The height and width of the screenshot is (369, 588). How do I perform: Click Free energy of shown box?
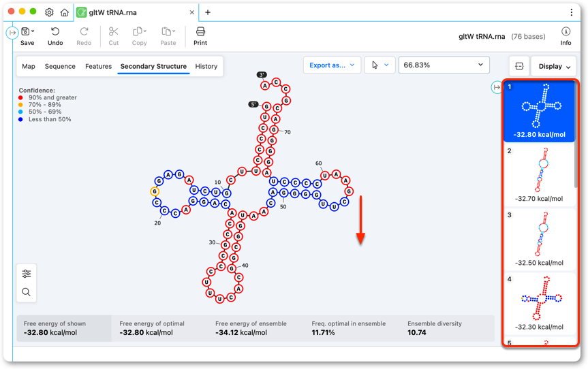(x=64, y=328)
